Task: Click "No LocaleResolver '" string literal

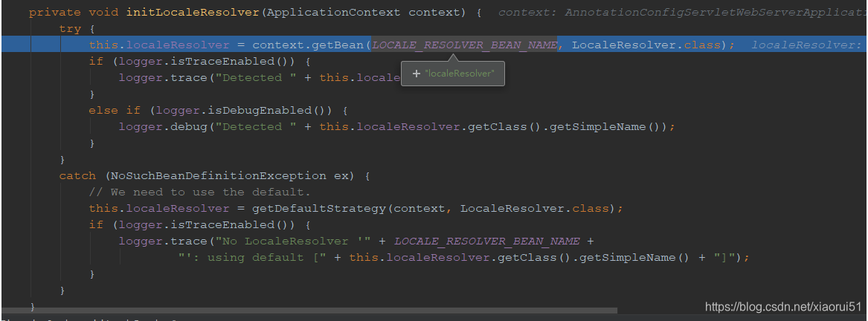Action: [296, 241]
